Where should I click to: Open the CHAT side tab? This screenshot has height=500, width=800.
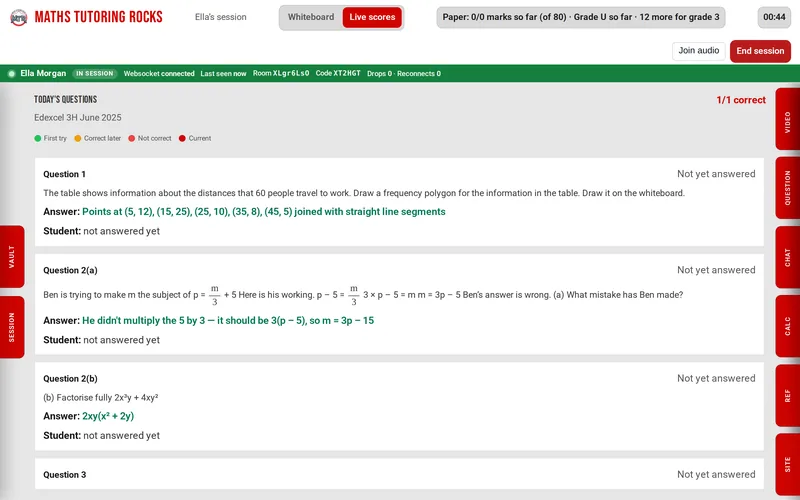click(788, 257)
